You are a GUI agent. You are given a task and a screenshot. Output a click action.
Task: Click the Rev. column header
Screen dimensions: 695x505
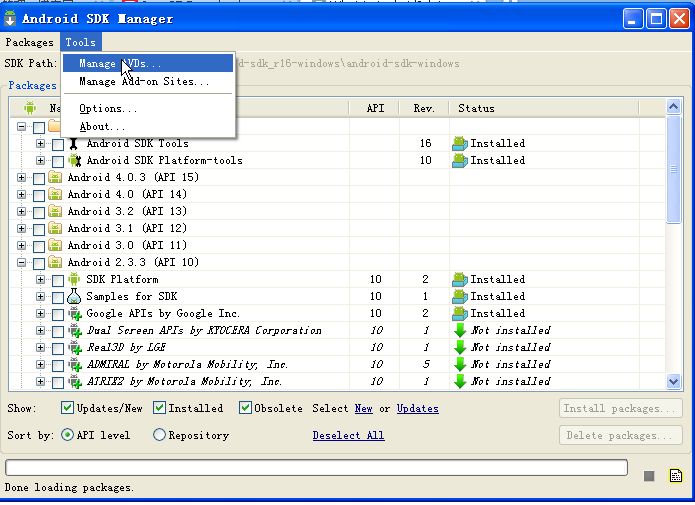(424, 108)
